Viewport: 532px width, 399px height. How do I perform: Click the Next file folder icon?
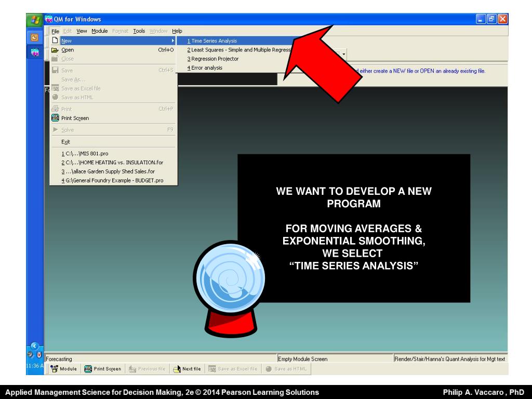tap(177, 369)
